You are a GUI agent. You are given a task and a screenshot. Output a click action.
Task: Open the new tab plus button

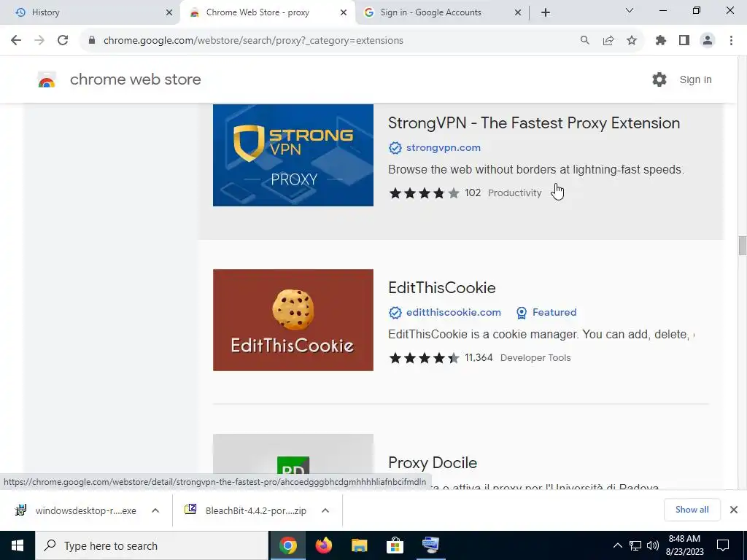[x=546, y=12]
